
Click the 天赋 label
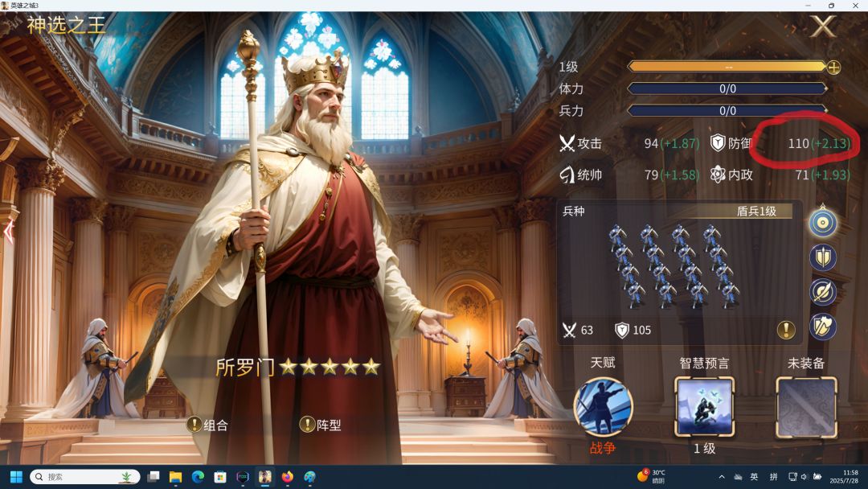pyautogui.click(x=603, y=363)
